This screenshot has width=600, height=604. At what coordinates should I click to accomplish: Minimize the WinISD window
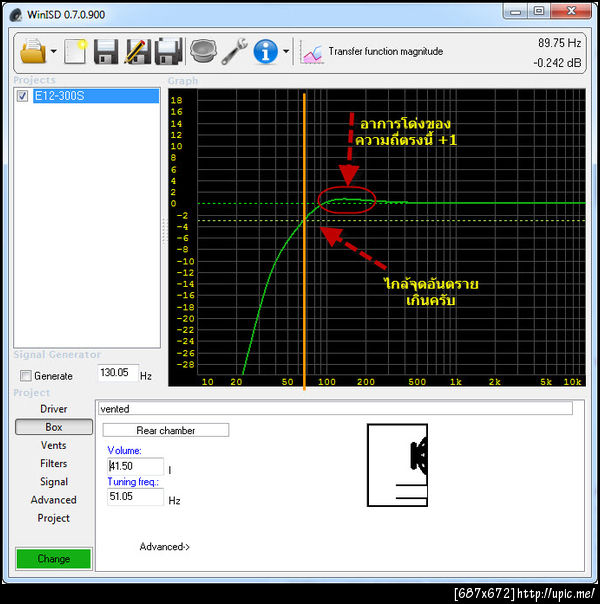pyautogui.click(x=515, y=12)
